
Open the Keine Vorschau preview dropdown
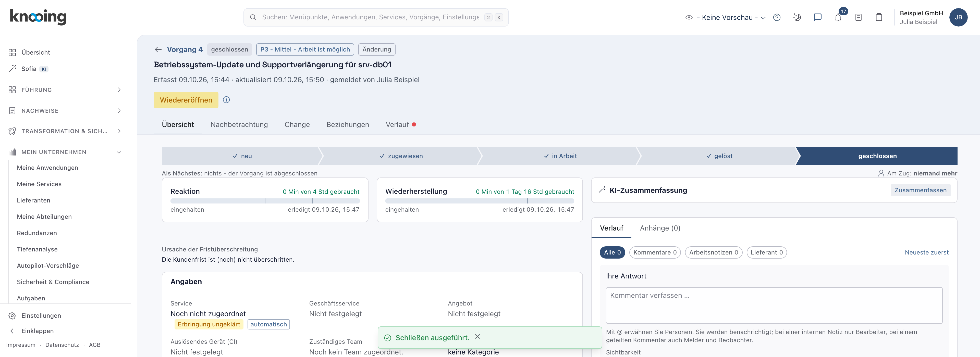pos(726,18)
